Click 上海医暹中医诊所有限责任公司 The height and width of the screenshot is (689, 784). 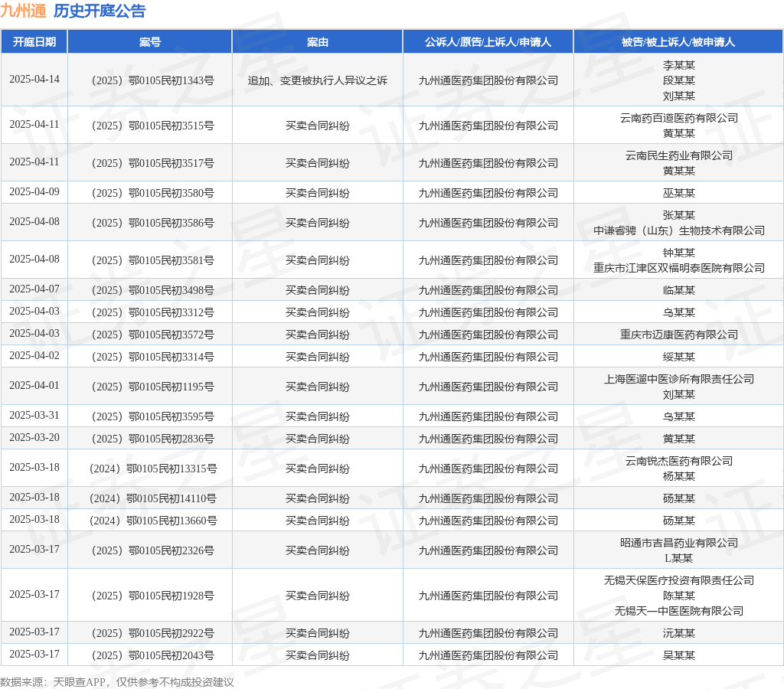[679, 379]
